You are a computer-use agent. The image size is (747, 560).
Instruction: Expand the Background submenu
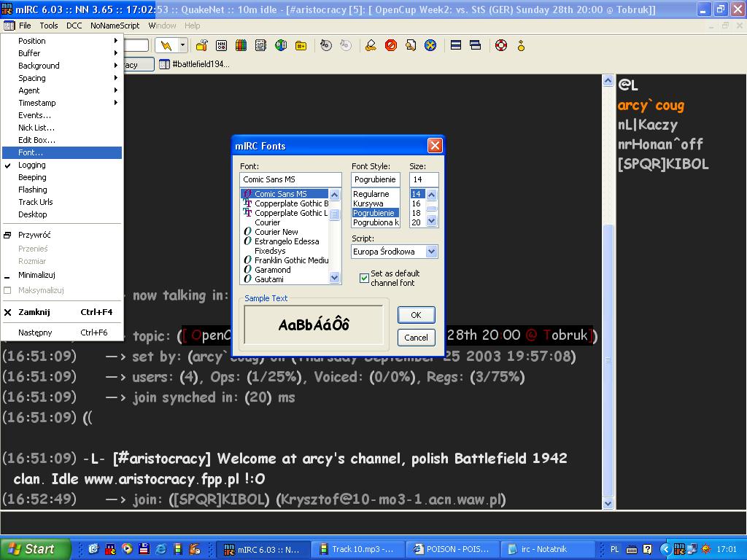(x=39, y=66)
